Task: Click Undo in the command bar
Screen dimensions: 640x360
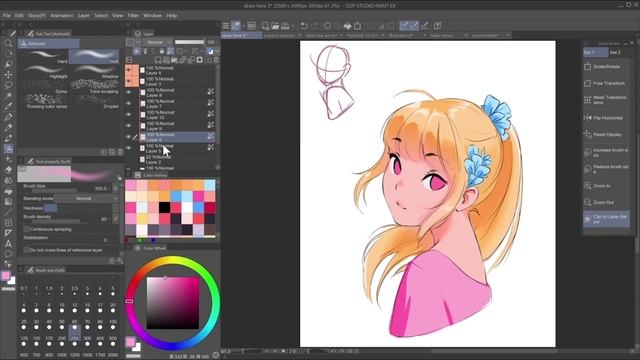Action: 304,26
